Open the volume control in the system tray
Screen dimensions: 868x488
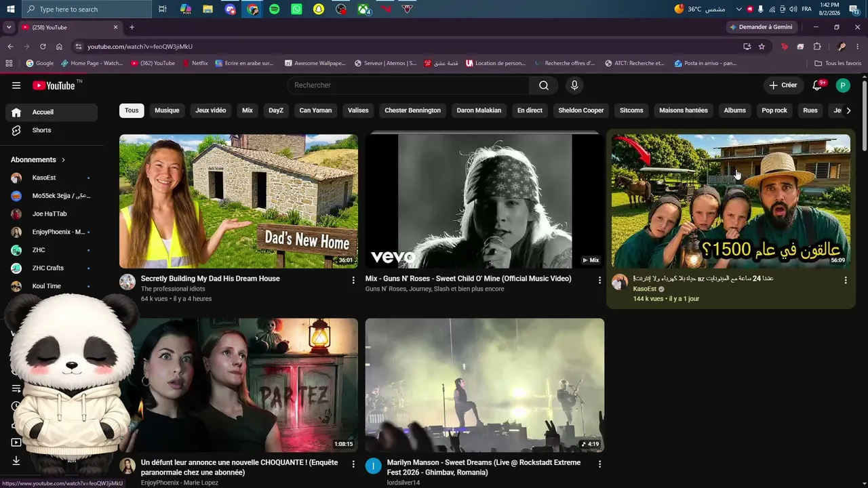793,9
